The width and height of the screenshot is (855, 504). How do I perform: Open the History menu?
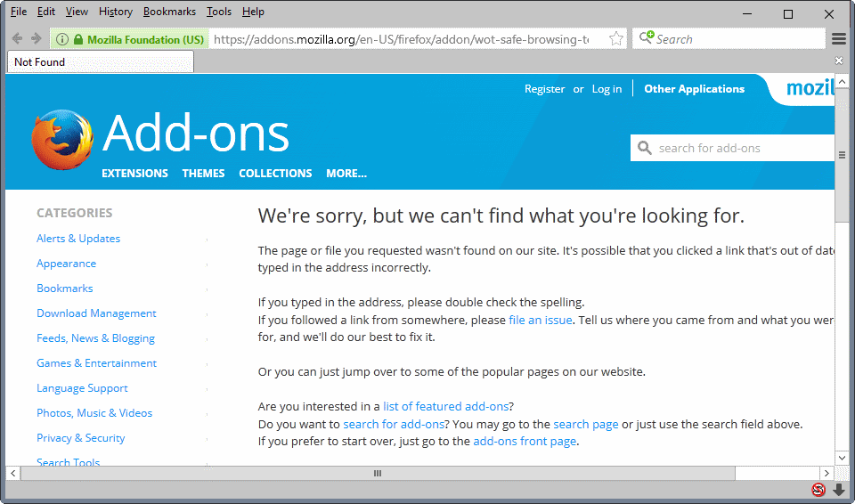pos(116,12)
